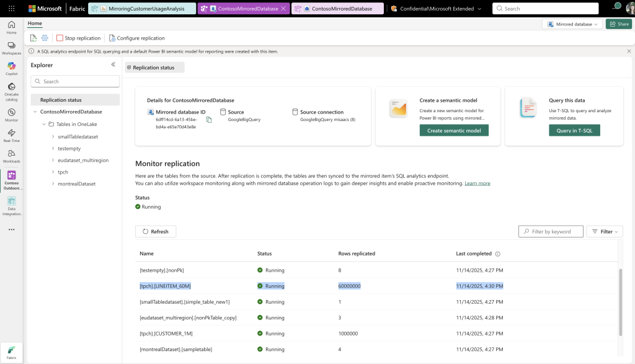Select the Home ribbon tab

35,23
